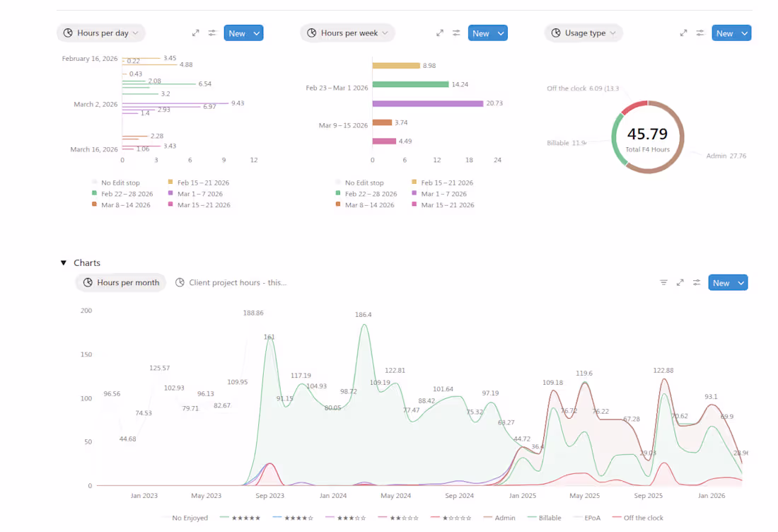Expand the Hours per week chart to full screen
The width and height of the screenshot is (778, 532).
coord(440,33)
